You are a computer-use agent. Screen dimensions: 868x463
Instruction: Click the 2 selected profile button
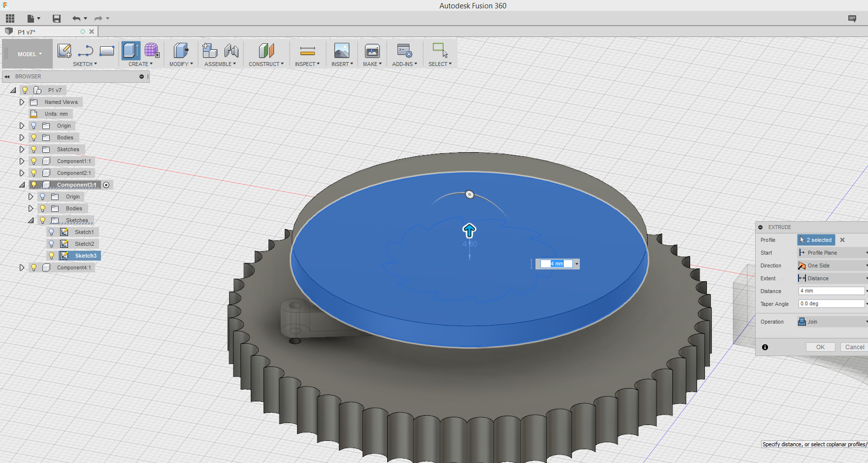[816, 240]
